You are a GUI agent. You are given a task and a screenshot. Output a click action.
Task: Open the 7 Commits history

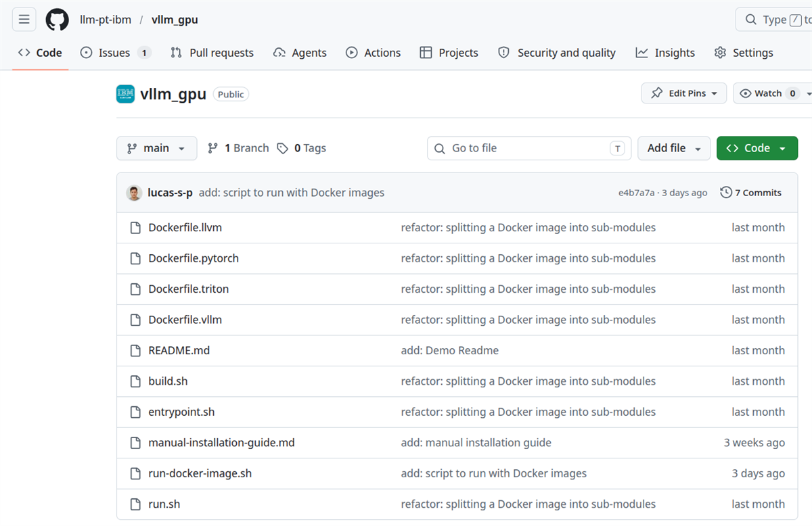tap(750, 193)
